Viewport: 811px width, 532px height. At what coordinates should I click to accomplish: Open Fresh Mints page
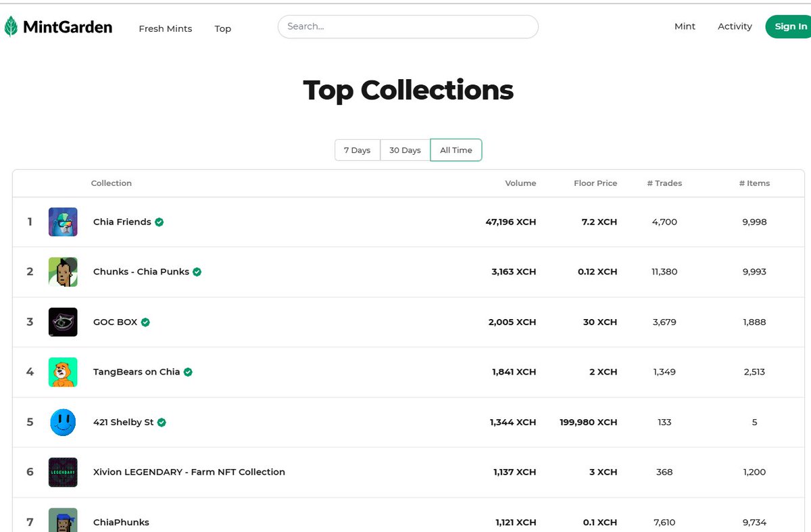(x=166, y=28)
